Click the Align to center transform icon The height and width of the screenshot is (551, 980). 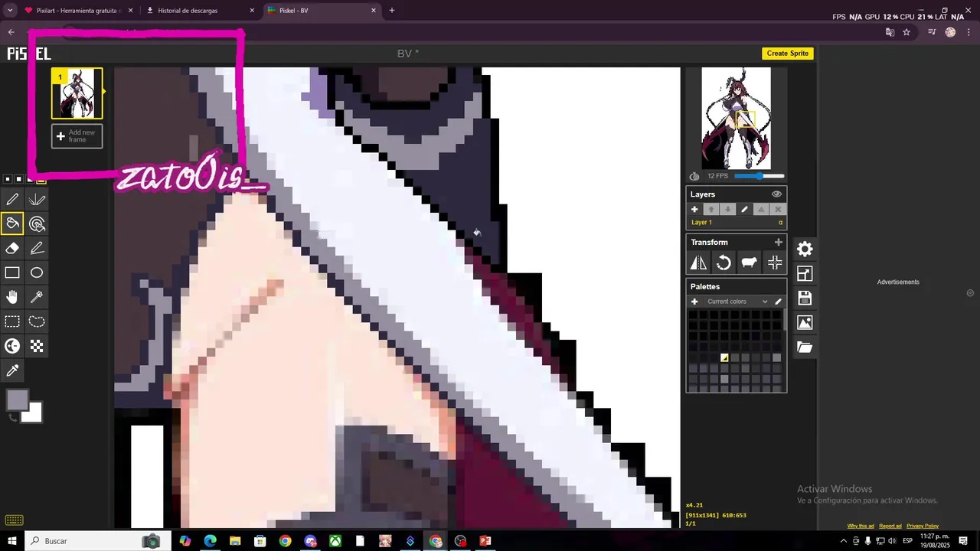click(775, 263)
